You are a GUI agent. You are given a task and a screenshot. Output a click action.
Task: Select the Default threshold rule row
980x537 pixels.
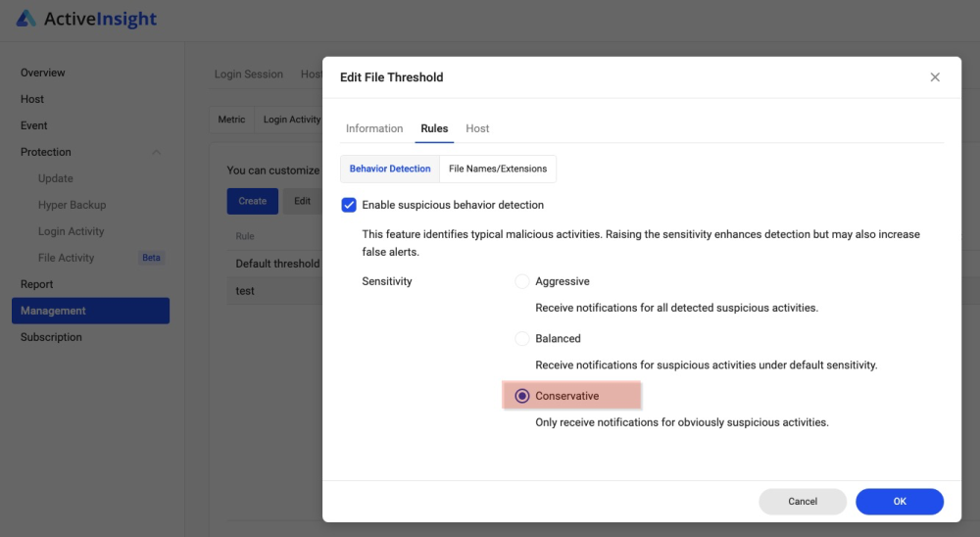277,264
